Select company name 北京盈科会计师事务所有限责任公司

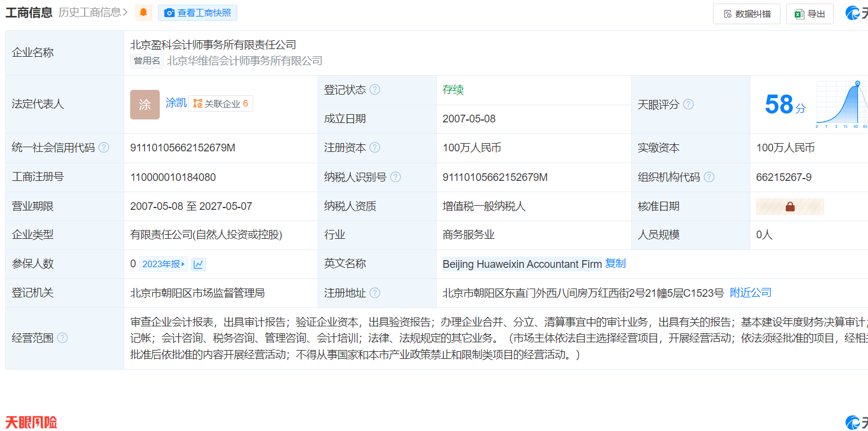coord(213,44)
